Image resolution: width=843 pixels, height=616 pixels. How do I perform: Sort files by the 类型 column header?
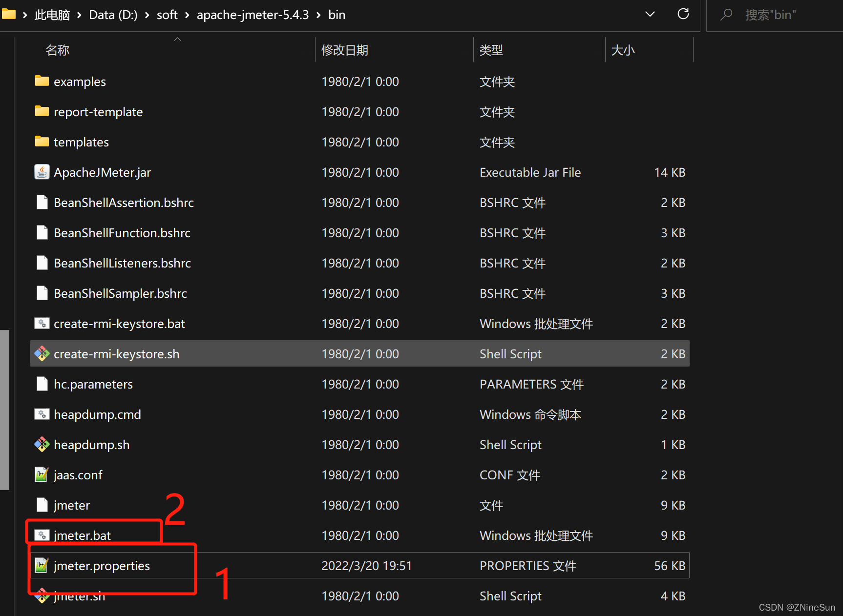pos(491,50)
